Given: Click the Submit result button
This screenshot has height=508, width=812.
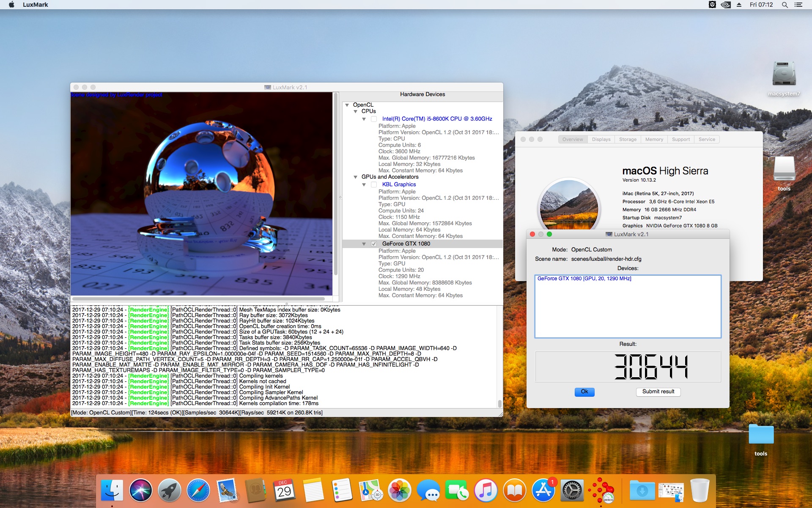Looking at the screenshot, I should click(x=658, y=392).
